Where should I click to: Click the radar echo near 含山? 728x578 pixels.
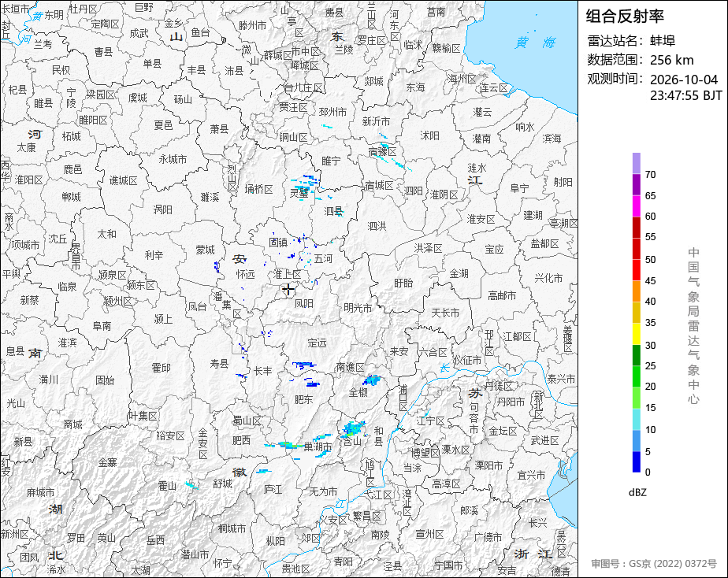(x=353, y=428)
